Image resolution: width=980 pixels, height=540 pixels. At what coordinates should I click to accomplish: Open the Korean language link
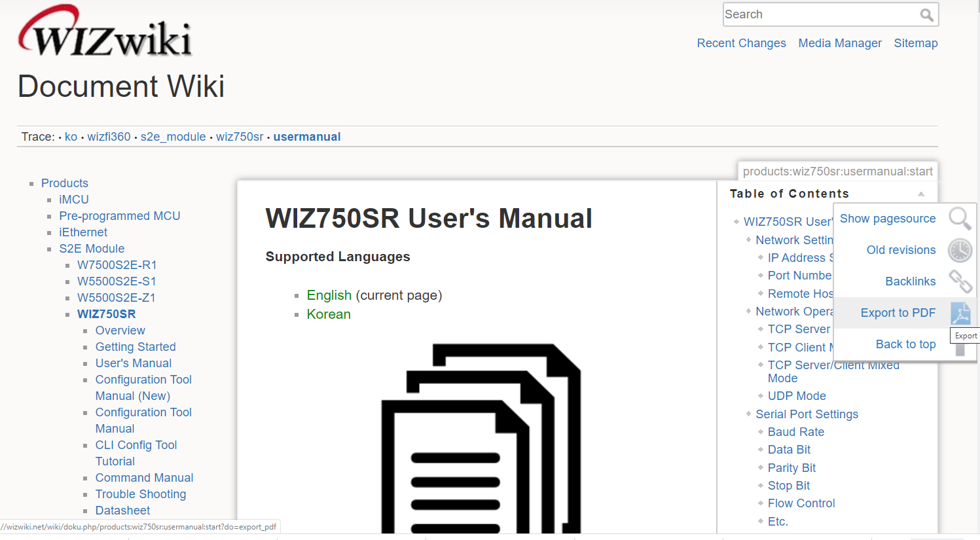tap(329, 314)
